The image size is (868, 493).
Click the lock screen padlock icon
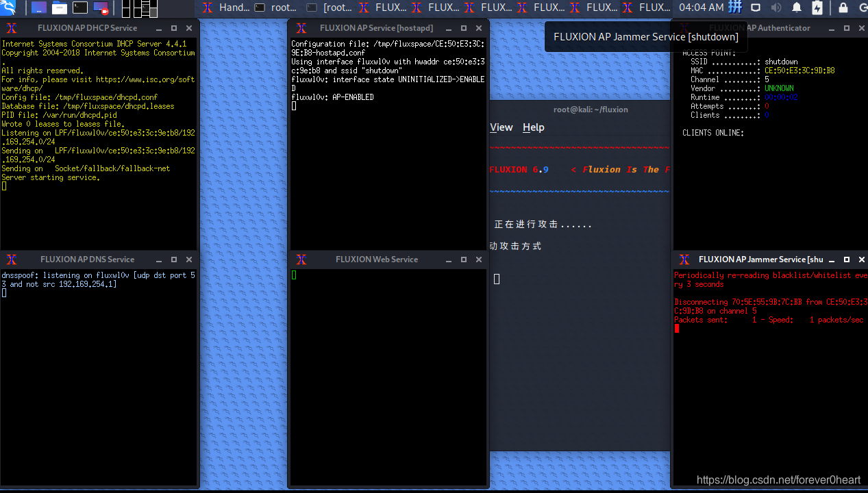(843, 8)
